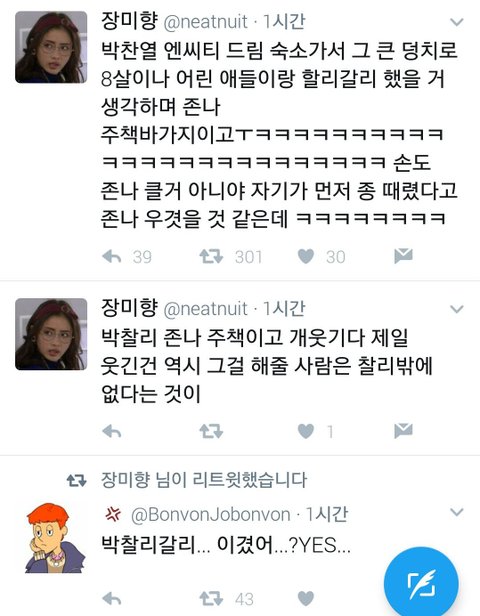Tap the blue compose tweet floating button
The height and width of the screenshot is (616, 480).
pos(421,583)
